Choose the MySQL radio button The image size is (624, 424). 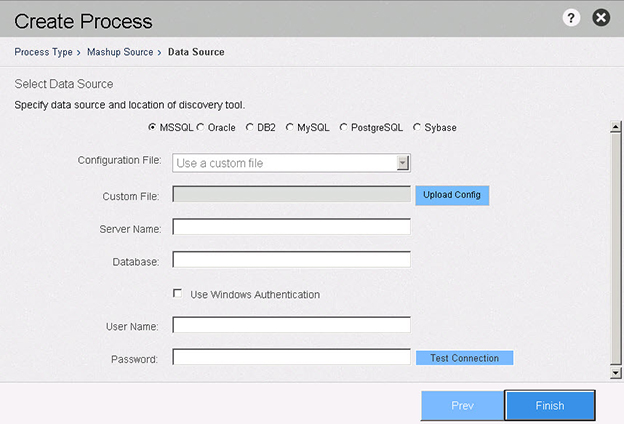click(x=290, y=127)
